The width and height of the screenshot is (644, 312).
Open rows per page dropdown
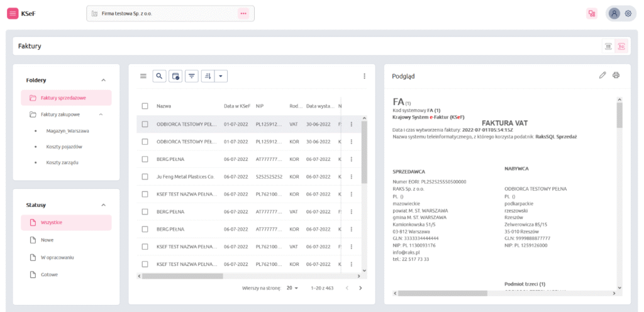point(292,288)
